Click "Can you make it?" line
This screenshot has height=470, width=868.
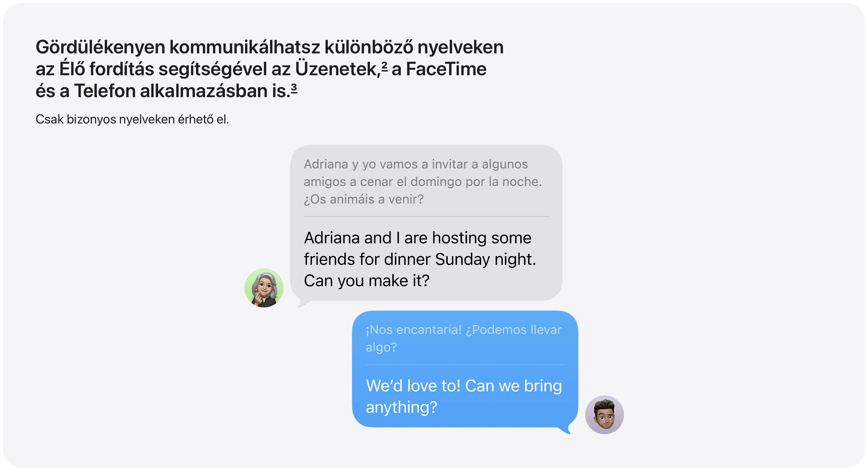tap(367, 281)
